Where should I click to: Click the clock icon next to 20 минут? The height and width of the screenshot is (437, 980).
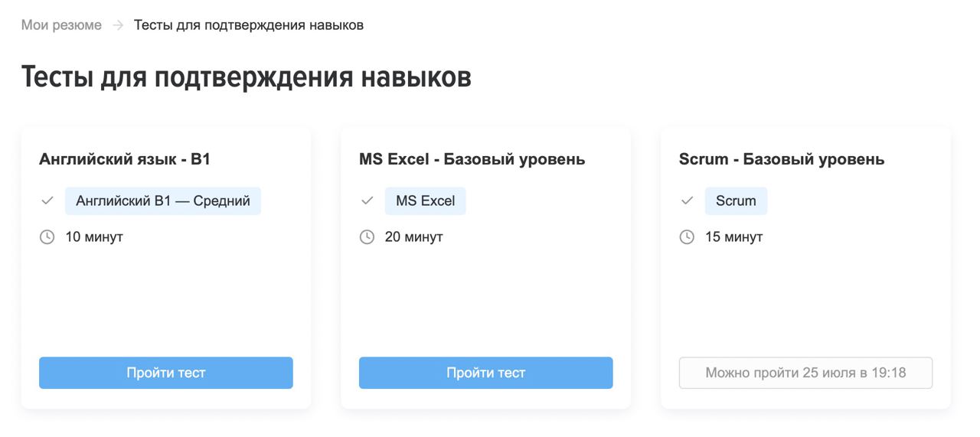pyautogui.click(x=367, y=237)
